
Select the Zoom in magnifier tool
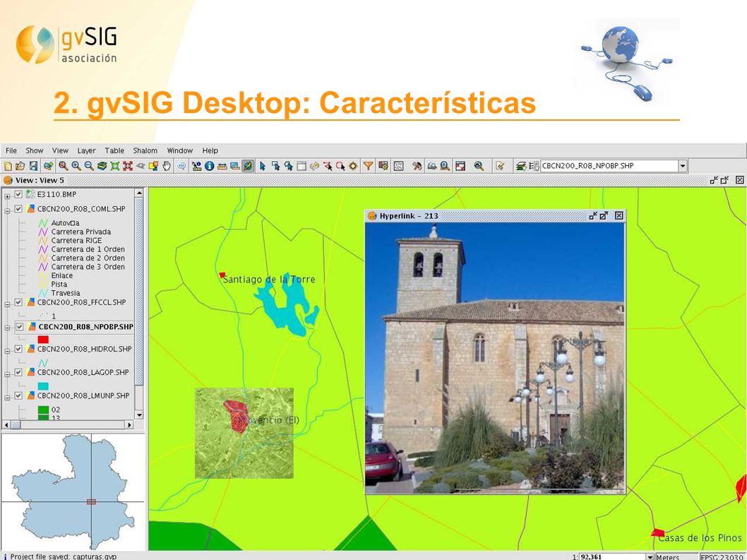76,166
